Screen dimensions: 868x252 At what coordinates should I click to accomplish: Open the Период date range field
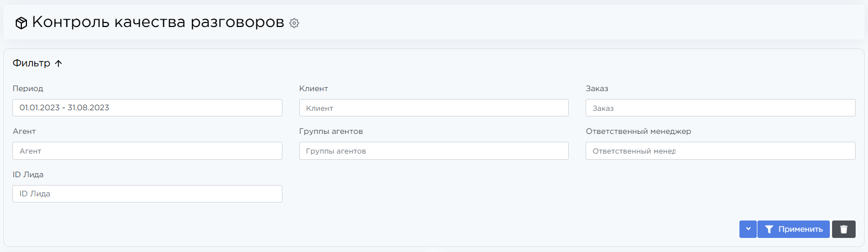click(147, 107)
